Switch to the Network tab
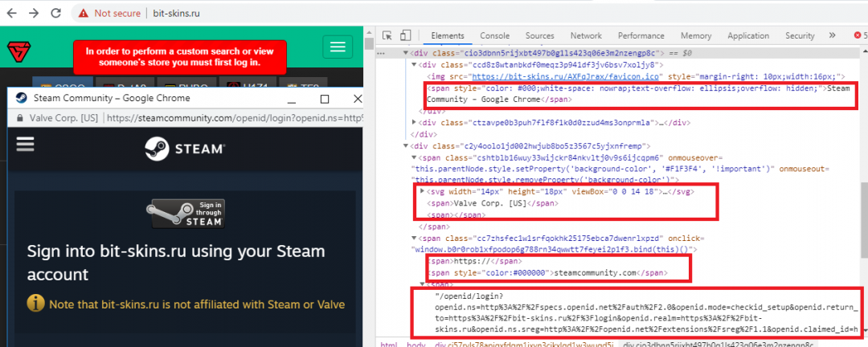 point(586,36)
